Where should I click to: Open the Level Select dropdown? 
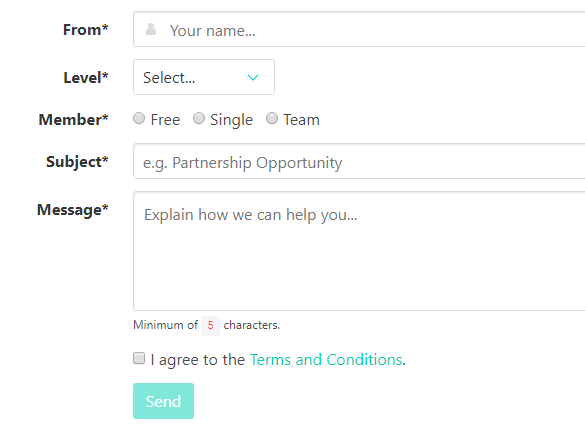click(204, 77)
